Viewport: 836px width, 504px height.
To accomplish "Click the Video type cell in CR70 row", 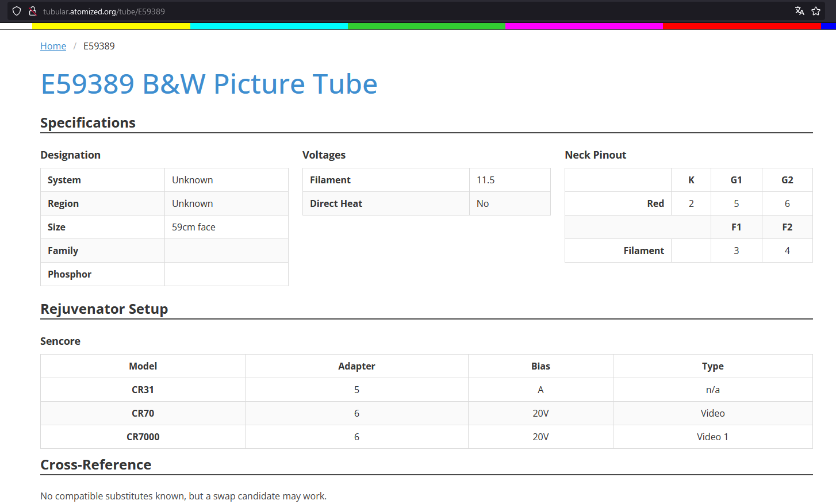I will click(713, 413).
